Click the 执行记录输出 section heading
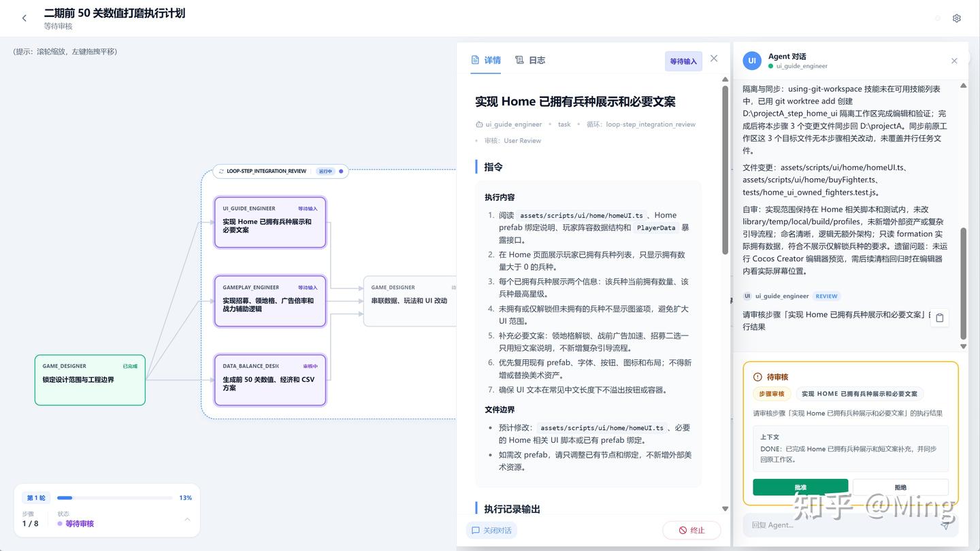This screenshot has width=980, height=551. click(512, 509)
